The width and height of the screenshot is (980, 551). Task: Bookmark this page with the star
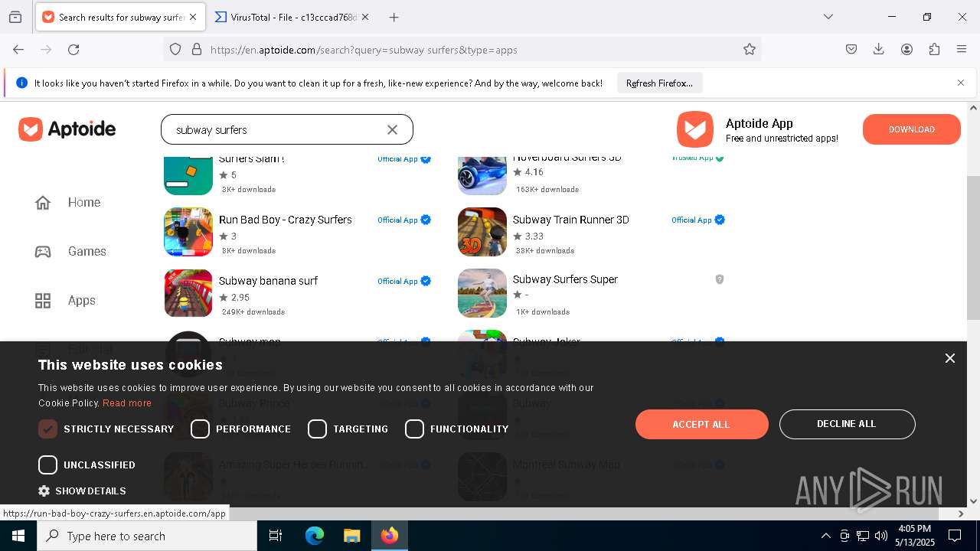[750, 49]
